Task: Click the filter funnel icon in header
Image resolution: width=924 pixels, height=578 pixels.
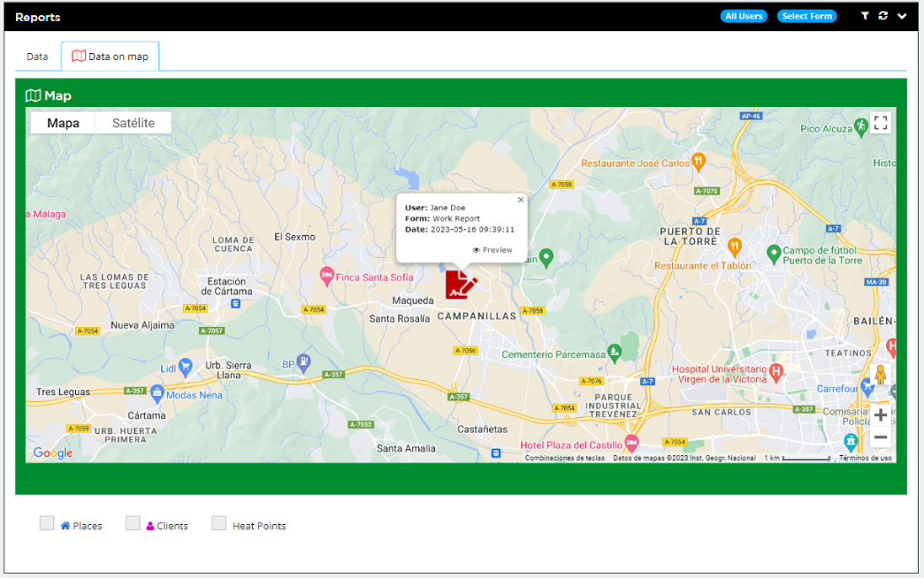Action: click(x=864, y=16)
